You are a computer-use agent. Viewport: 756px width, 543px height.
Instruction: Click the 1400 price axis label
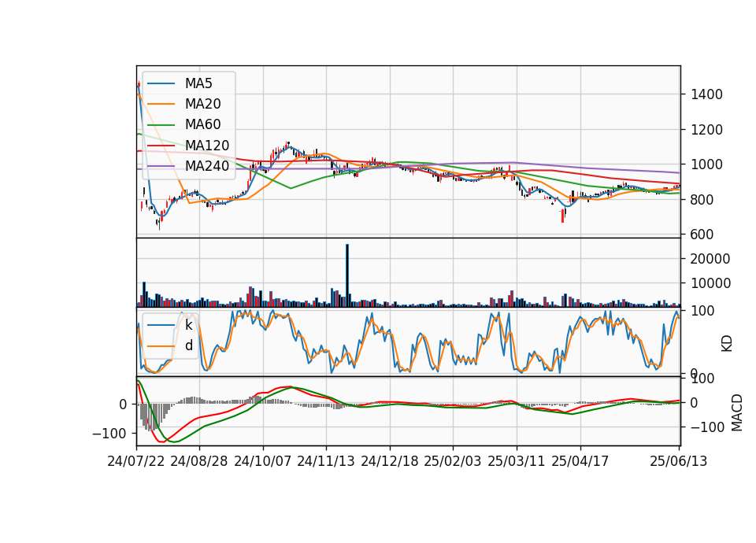click(x=706, y=94)
